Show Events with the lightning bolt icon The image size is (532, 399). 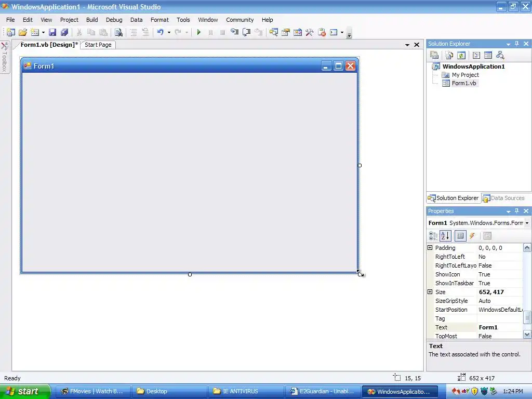point(472,236)
